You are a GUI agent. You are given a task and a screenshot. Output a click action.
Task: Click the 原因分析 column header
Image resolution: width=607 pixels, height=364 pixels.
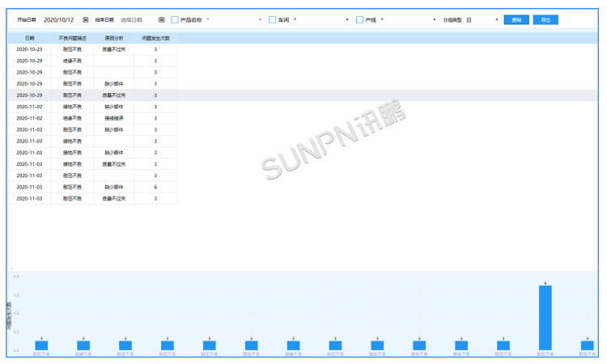(x=114, y=38)
